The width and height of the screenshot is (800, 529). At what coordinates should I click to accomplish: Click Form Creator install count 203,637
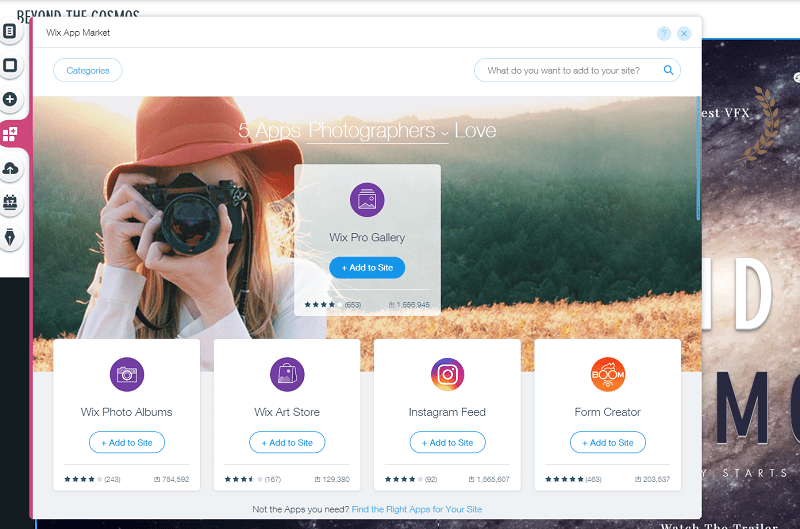coord(653,480)
